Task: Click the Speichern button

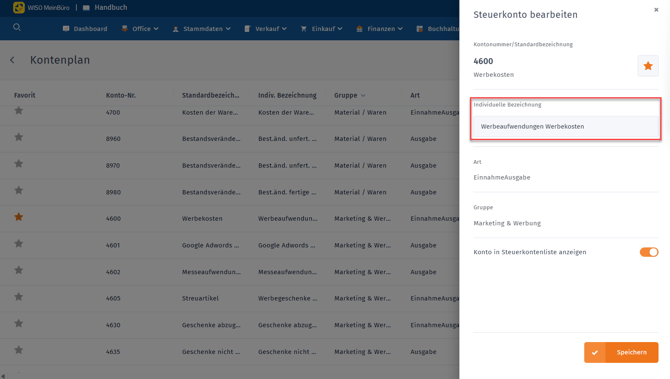Action: click(x=621, y=353)
